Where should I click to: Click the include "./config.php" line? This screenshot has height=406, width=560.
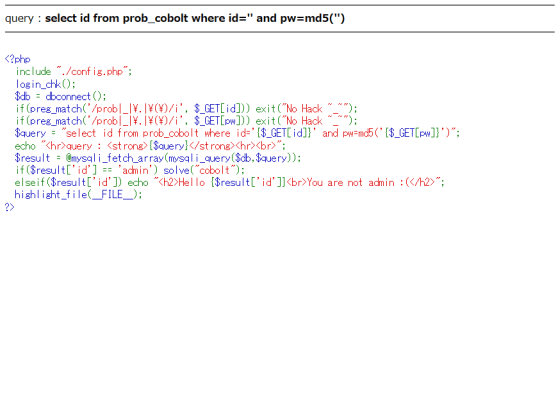pyautogui.click(x=74, y=71)
